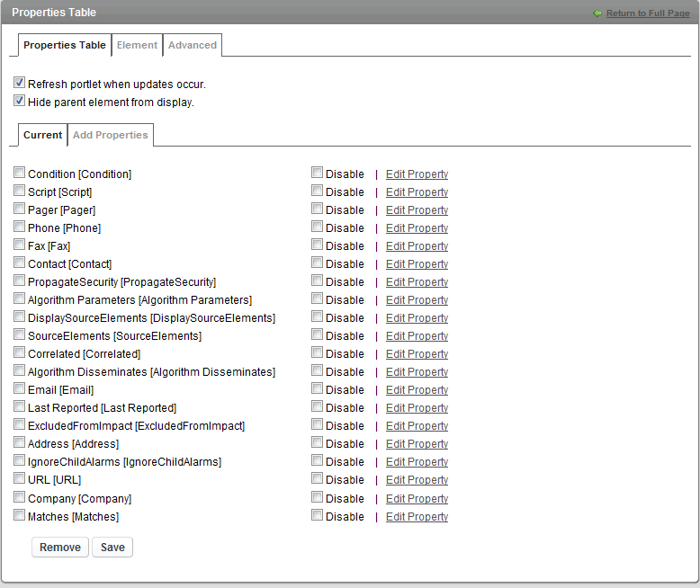
Task: Open Edit Property for Last Reported
Action: coord(417,408)
